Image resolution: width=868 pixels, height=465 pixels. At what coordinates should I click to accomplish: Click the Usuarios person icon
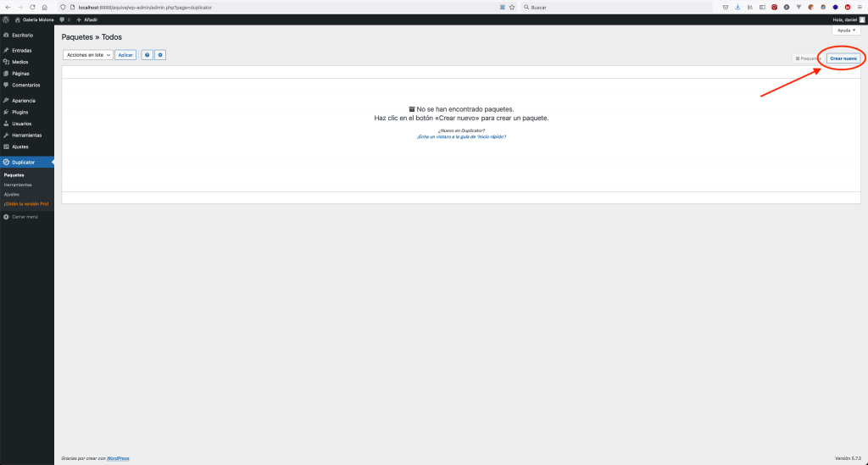click(6, 124)
